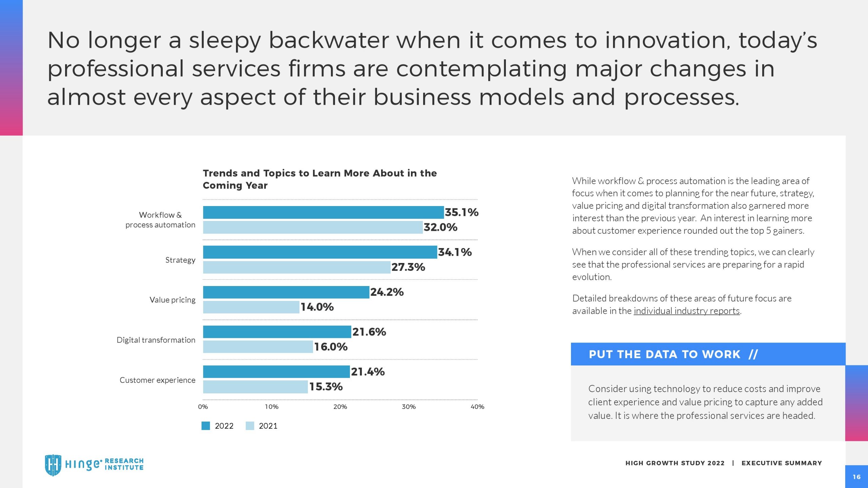
Task: Click the Digital transformation 2022 bar
Action: pyautogui.click(x=277, y=332)
